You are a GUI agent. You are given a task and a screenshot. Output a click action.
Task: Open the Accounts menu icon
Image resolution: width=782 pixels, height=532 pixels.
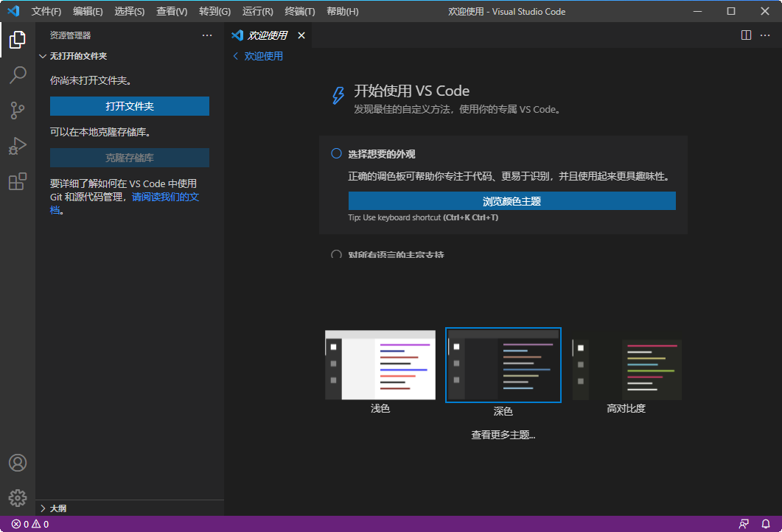[18, 463]
